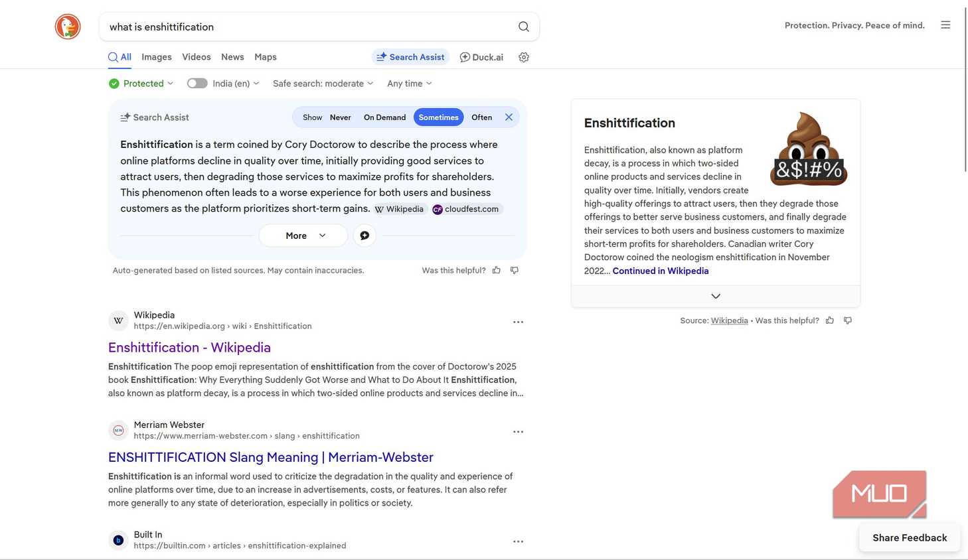Click the Share Feedback button
This screenshot has height=560, width=968.
coord(910,538)
